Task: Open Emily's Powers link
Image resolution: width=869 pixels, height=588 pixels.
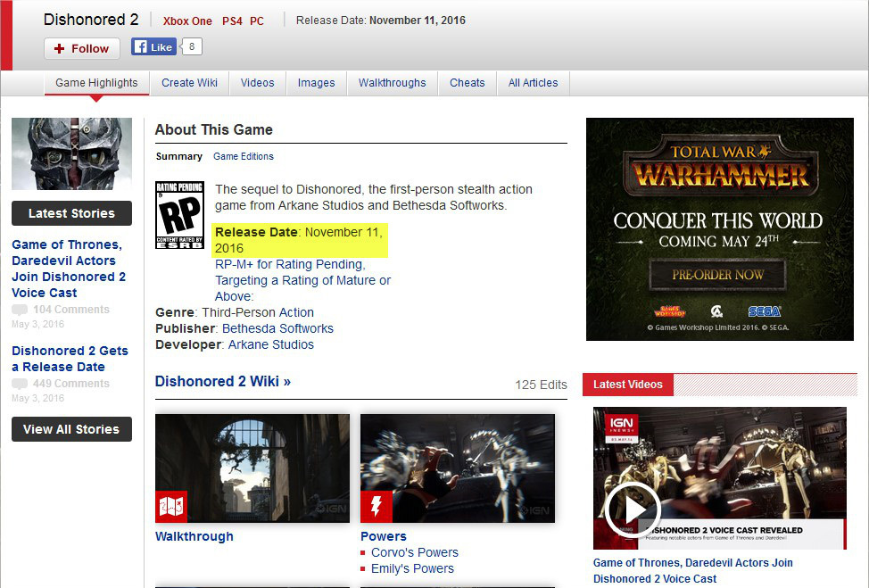Action: 412,568
